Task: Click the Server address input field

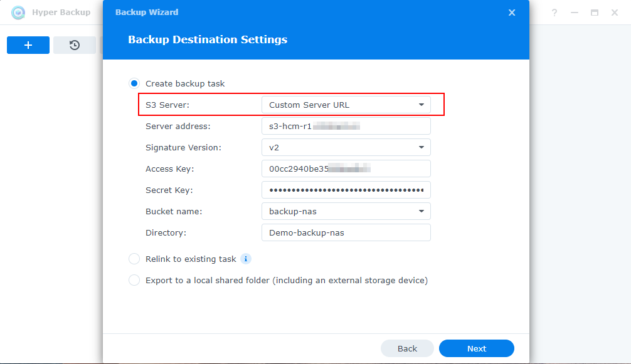Action: pos(346,126)
